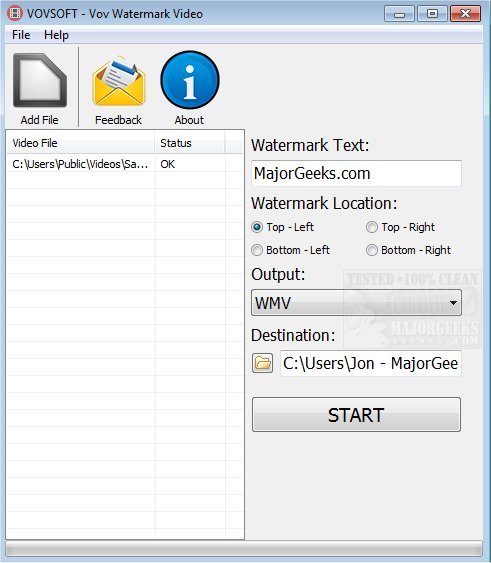Select the C:\Users\Public\Videos\Sa... file row

click(125, 164)
